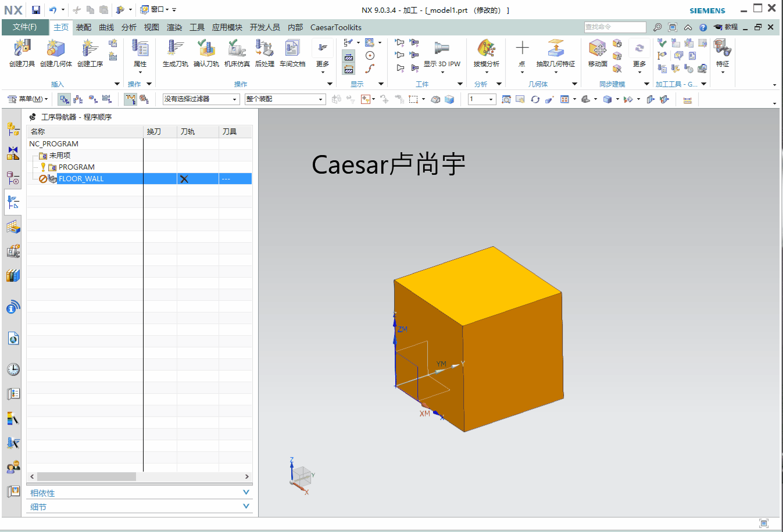
Task: Open the 窗口 dropdown in the title bar
Action: pyautogui.click(x=155, y=10)
